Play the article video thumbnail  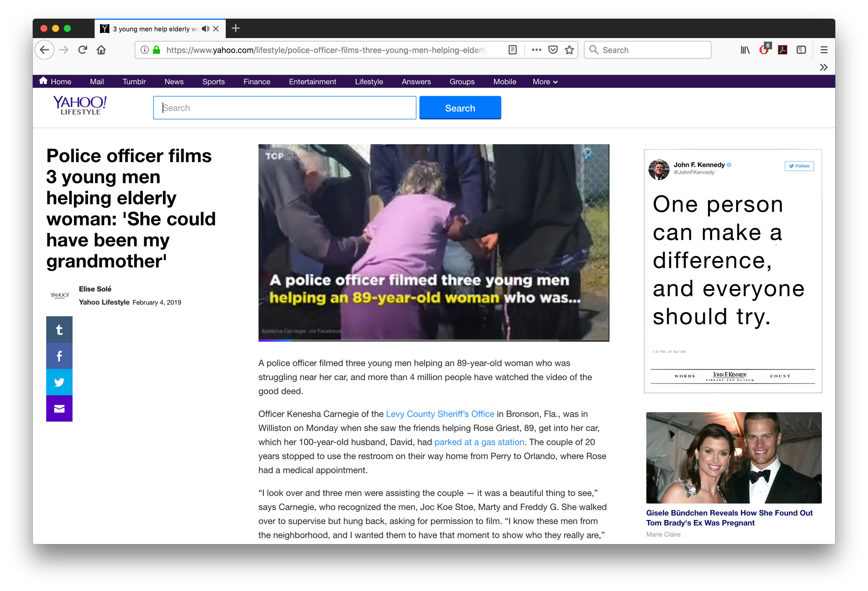coord(434,242)
